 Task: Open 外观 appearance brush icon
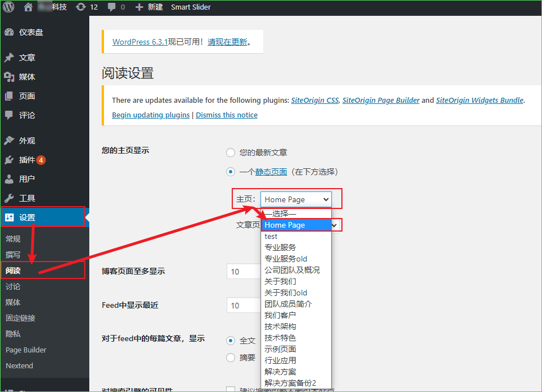10,141
